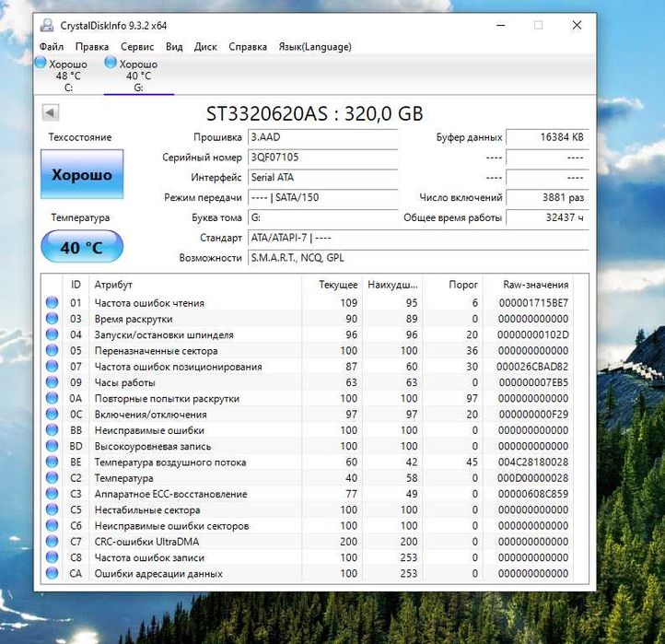Image resolution: width=665 pixels, height=644 pixels.
Task: Click status orb for attribute C6
Action: coord(52,525)
